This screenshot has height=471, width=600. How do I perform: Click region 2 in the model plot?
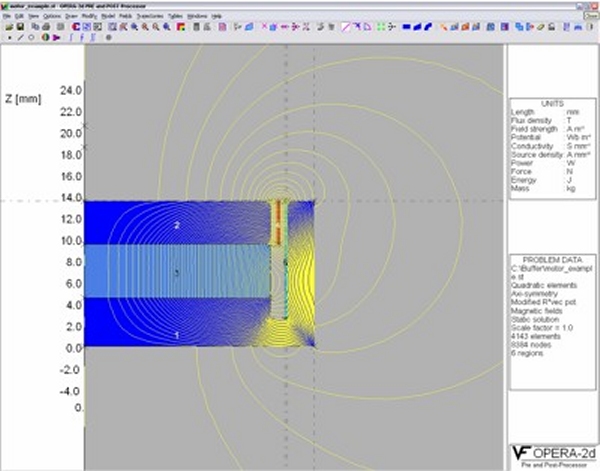click(177, 226)
